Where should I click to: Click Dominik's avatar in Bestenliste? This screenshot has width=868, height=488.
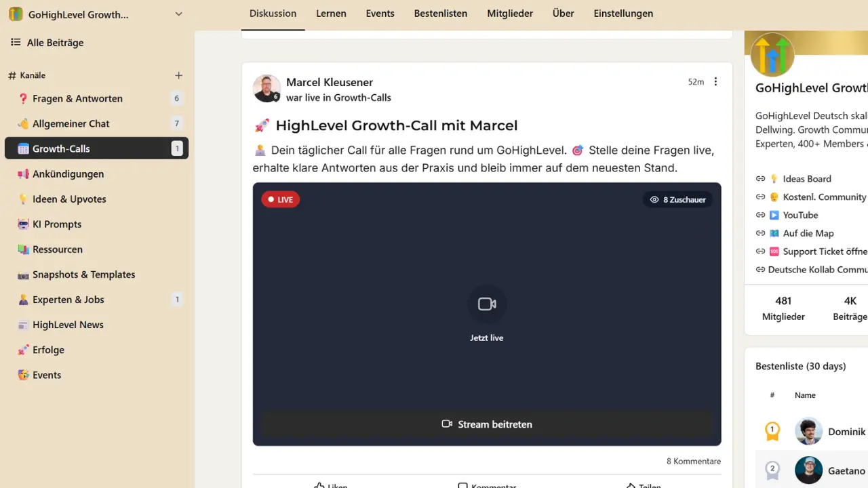click(x=808, y=431)
